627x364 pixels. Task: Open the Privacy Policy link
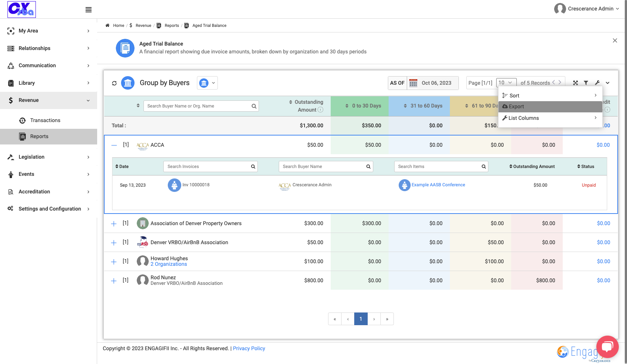(x=249, y=348)
